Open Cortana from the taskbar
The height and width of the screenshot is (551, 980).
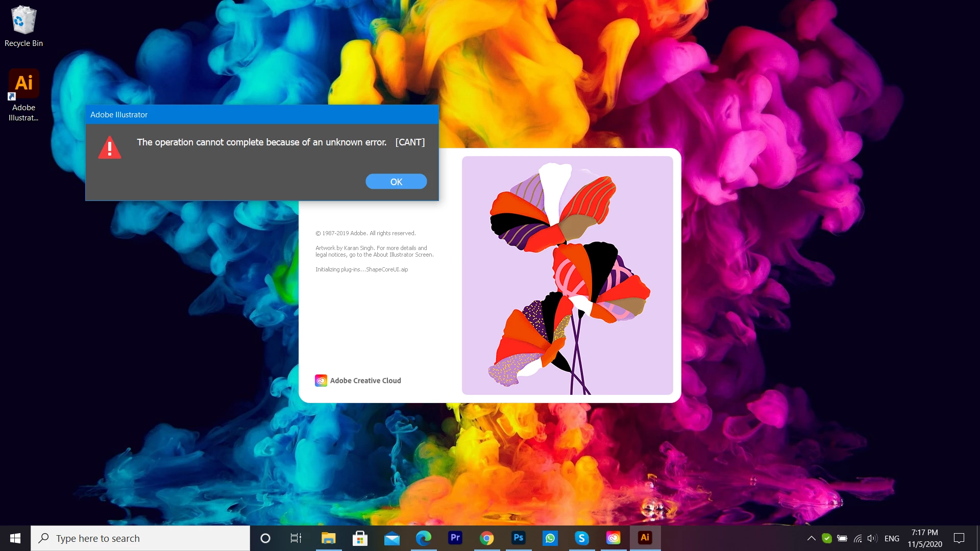pos(265,538)
